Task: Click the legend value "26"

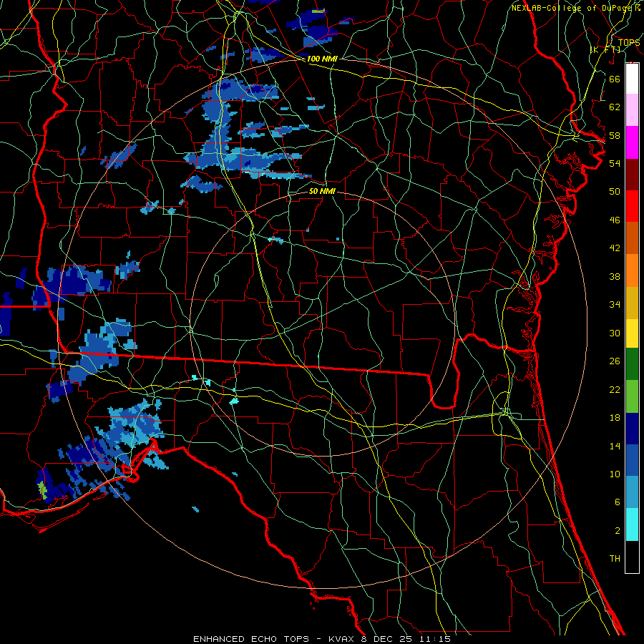Action: point(615,361)
